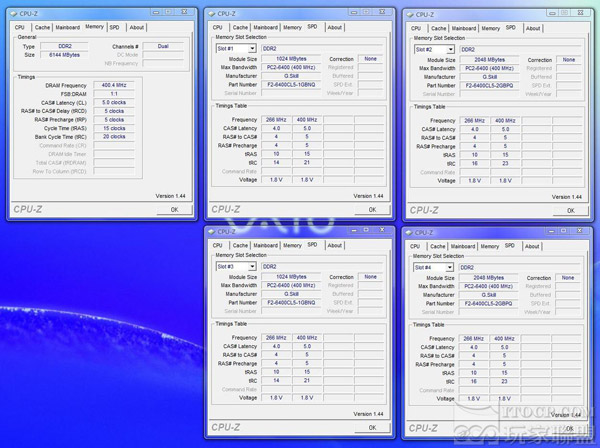Click OK in the Slot #2 window
The image size is (600, 448).
point(571,210)
